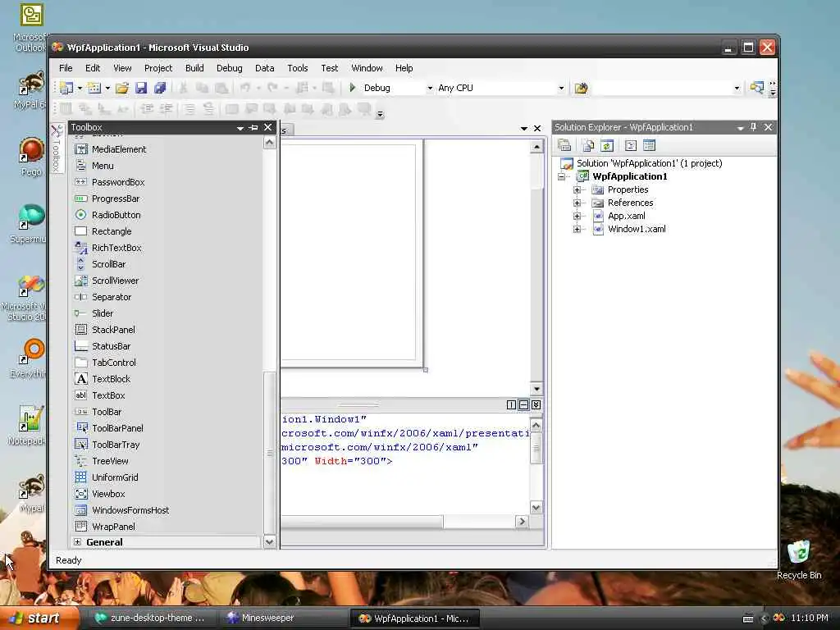The image size is (840, 630).
Task: Click the Solution Explorer Properties icon
Action: coord(564,145)
